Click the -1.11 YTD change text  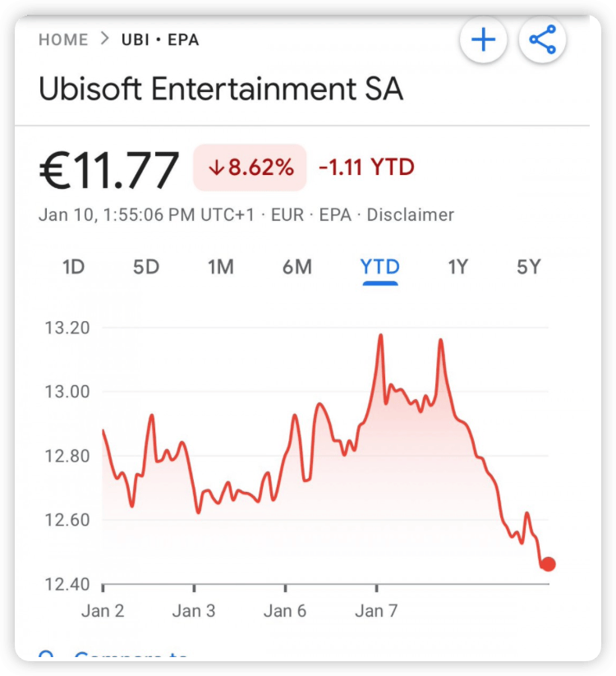click(366, 168)
